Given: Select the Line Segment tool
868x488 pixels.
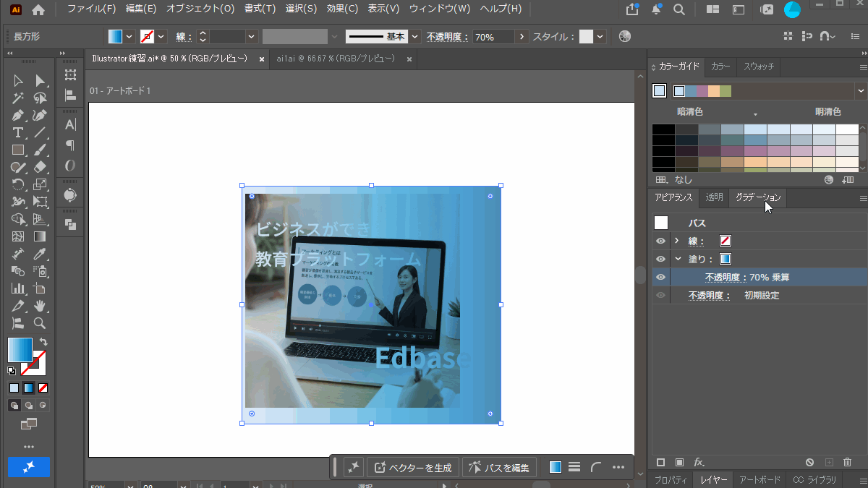Looking at the screenshot, I should click(41, 132).
